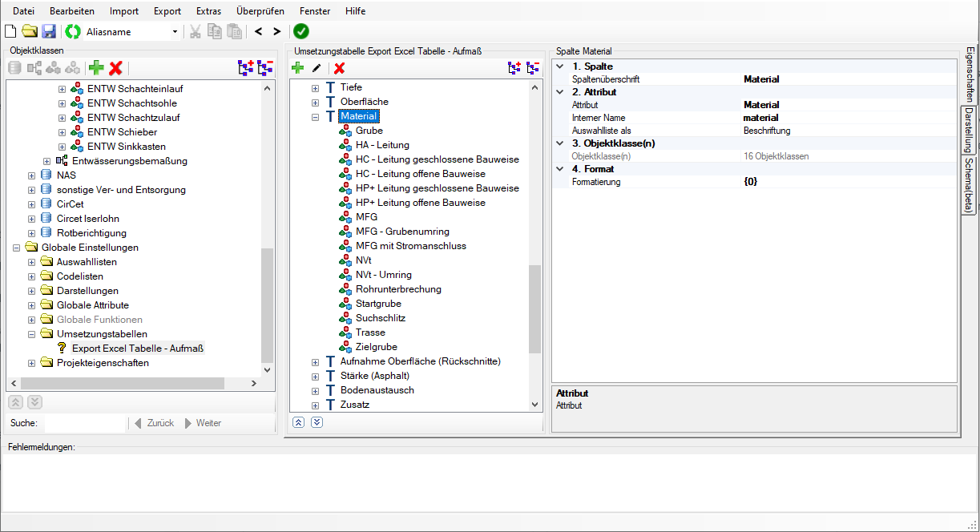
Task: Expand the Bodenaustausch column node
Action: tap(316, 390)
